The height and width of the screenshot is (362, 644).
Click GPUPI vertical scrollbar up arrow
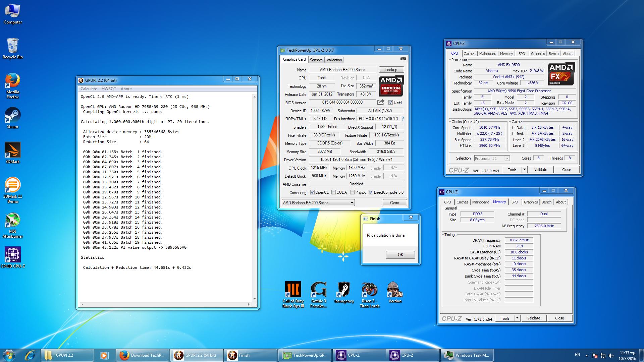click(x=255, y=97)
